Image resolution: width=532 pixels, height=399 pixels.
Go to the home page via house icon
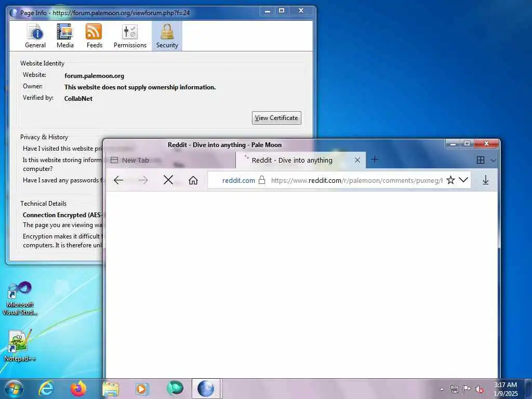click(193, 180)
